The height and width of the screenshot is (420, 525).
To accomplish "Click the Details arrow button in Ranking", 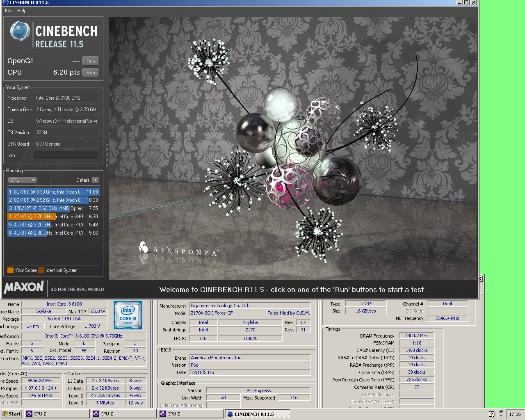I will [x=96, y=180].
